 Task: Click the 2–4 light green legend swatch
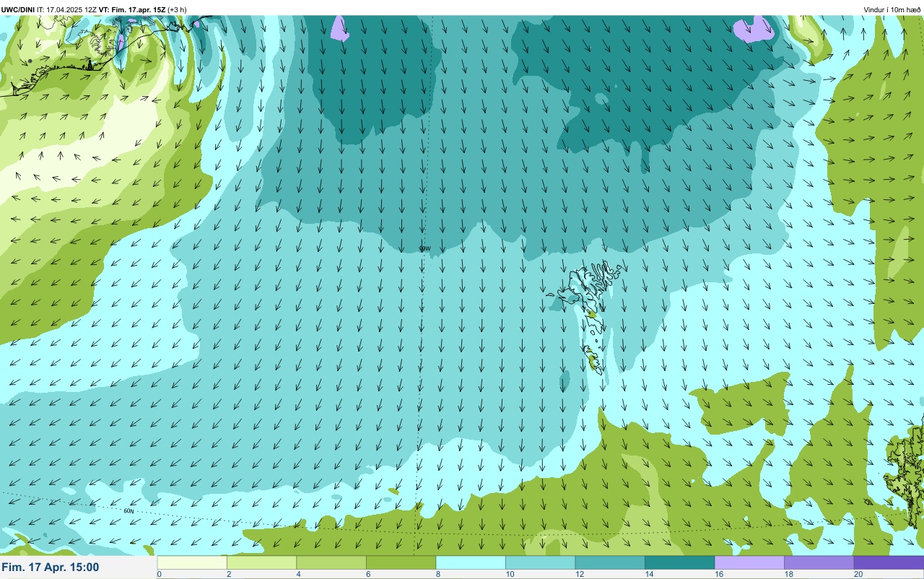tap(261, 562)
